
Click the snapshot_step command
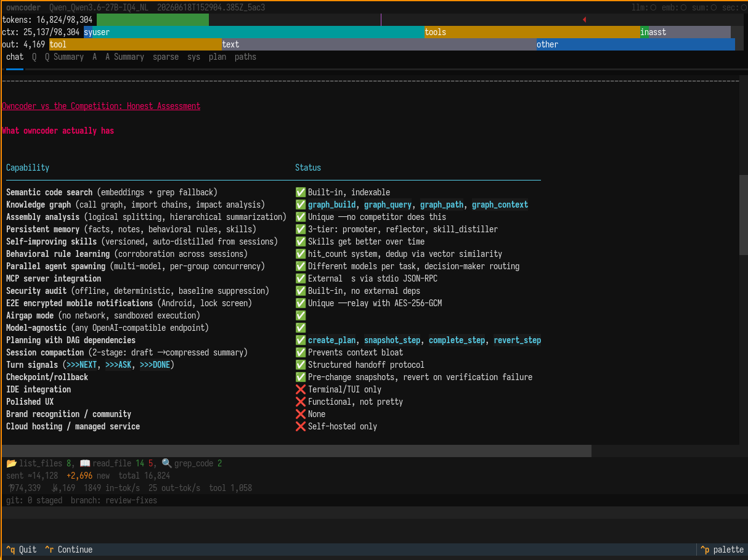[x=392, y=340]
